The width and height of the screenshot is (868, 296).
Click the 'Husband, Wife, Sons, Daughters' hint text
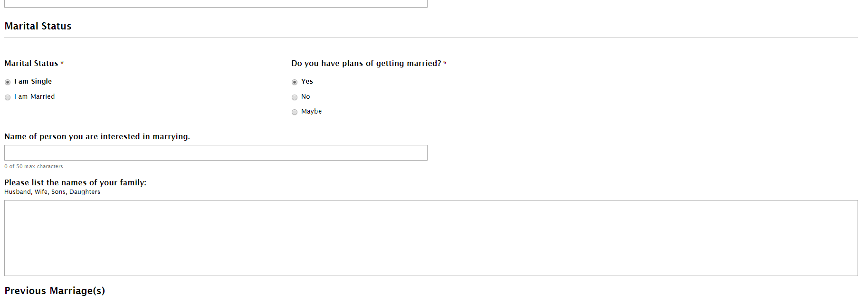pyautogui.click(x=52, y=192)
